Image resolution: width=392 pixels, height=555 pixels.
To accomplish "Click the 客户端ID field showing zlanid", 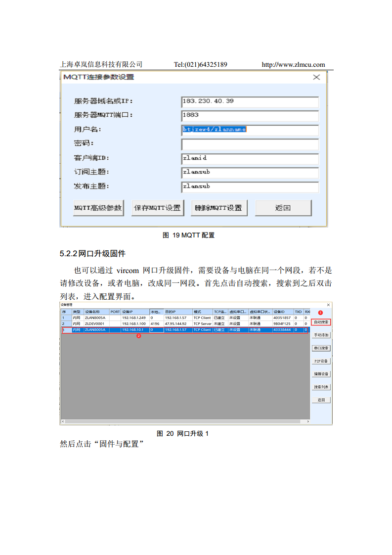I will tap(250, 158).
